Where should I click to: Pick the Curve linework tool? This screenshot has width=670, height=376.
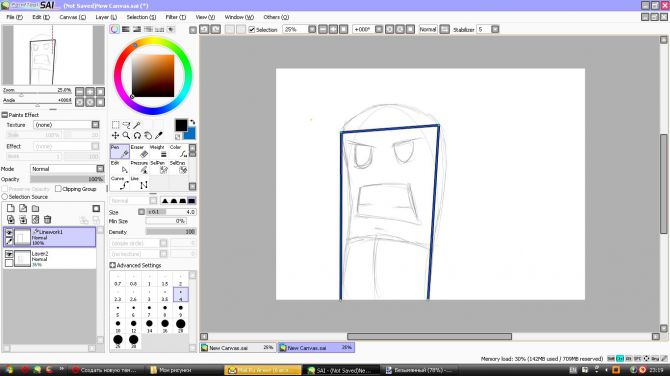[120, 183]
